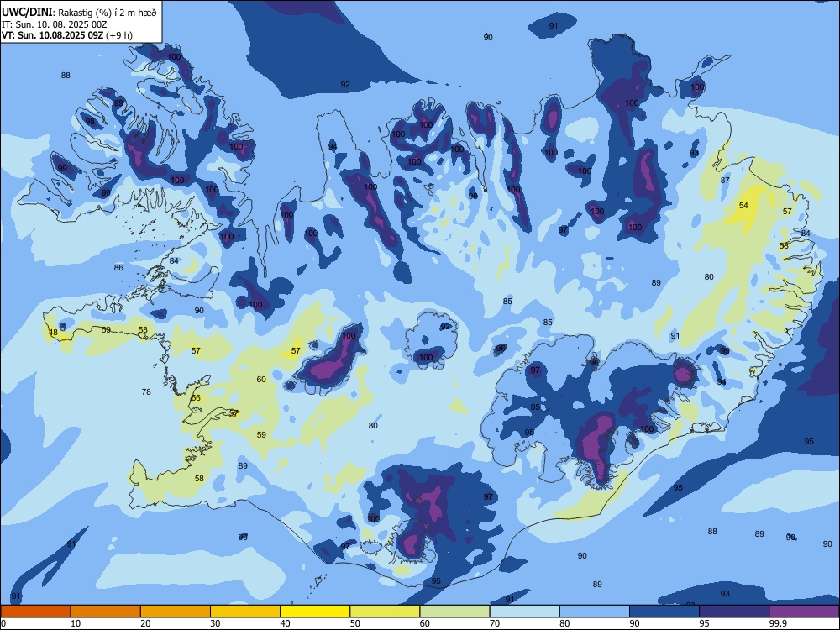Image resolution: width=840 pixels, height=630 pixels.
Task: Select the 'IT: Sun. 10. 08. 2025 00Z' line
Action: (55, 24)
